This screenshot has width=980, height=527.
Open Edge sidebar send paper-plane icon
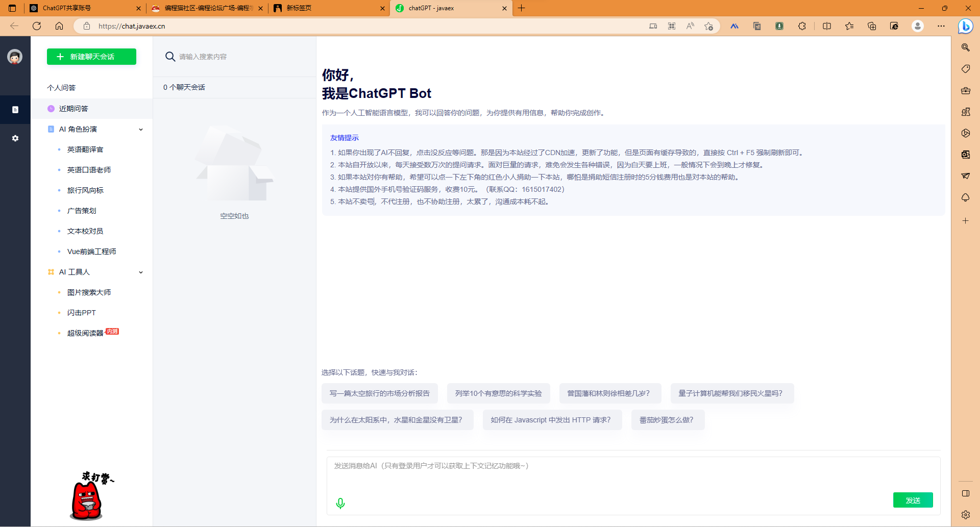pos(966,176)
